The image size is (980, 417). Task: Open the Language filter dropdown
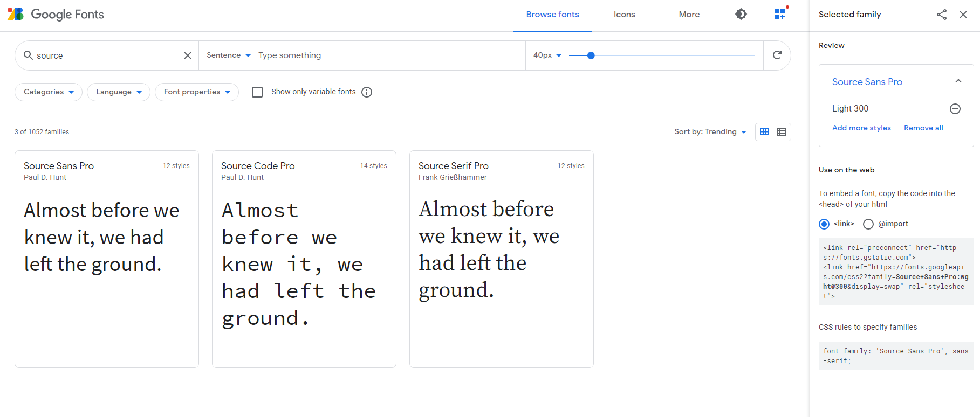coord(119,92)
